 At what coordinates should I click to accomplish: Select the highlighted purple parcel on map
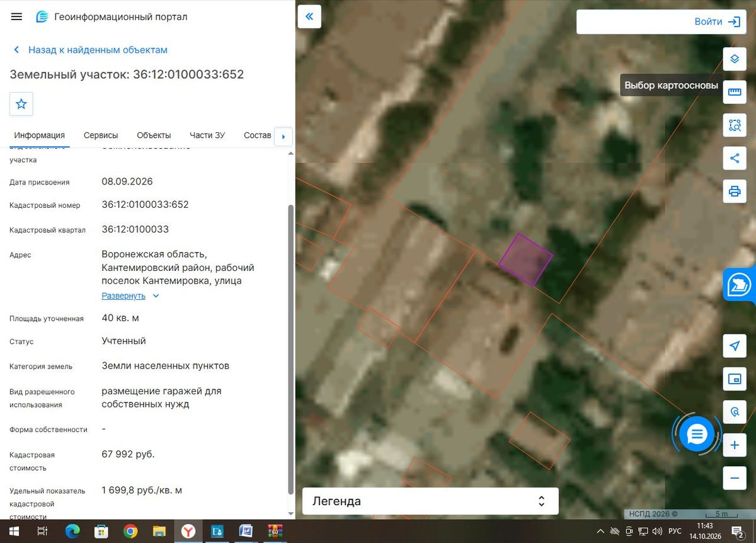tap(526, 260)
